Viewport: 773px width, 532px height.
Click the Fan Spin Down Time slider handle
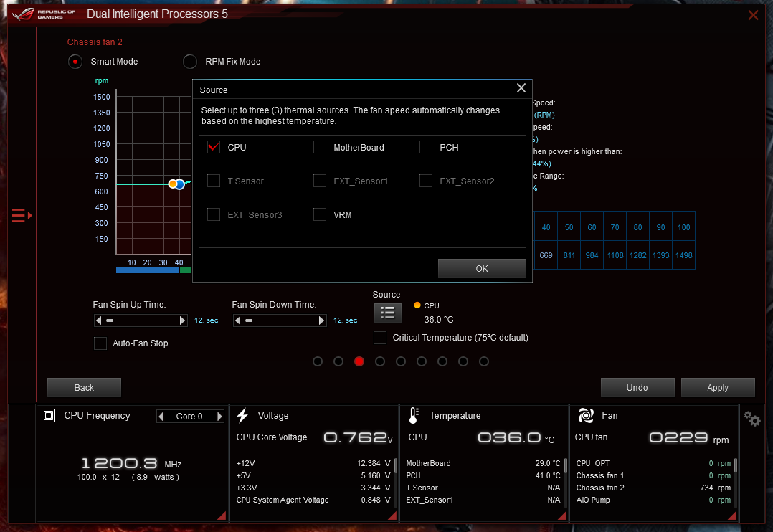pyautogui.click(x=248, y=320)
